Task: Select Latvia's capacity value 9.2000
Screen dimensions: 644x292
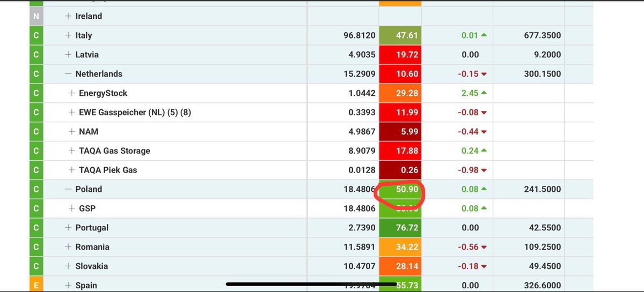Action: 547,55
